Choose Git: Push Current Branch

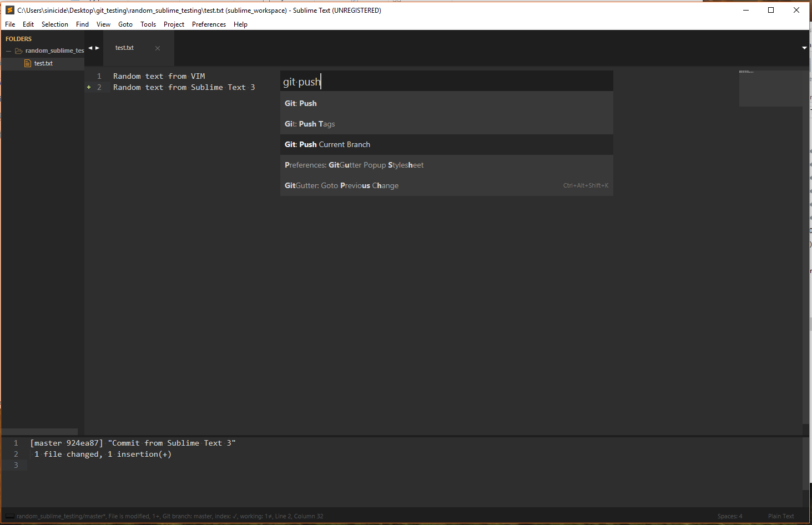pos(447,144)
